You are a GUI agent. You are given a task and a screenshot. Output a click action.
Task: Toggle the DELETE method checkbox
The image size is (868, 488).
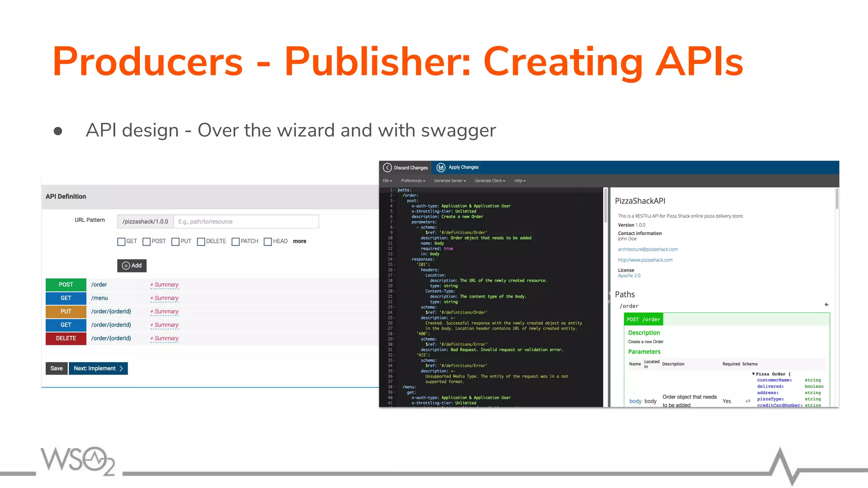coord(201,241)
